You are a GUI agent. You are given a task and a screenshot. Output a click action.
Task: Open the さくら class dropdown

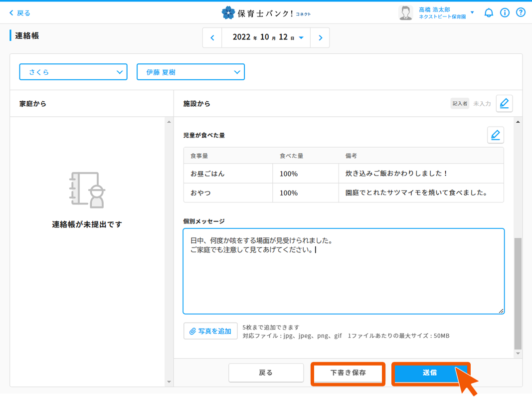(73, 72)
